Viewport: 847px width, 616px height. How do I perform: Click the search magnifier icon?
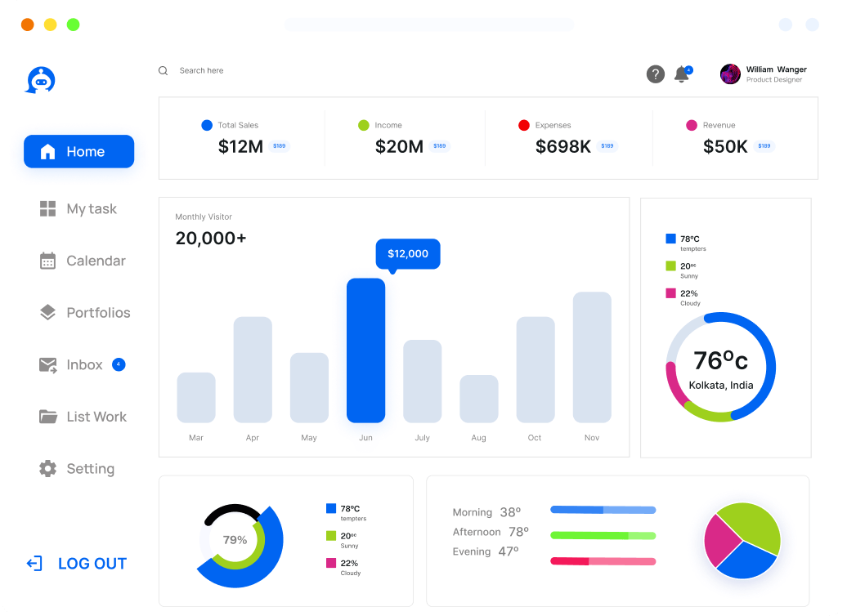click(163, 71)
